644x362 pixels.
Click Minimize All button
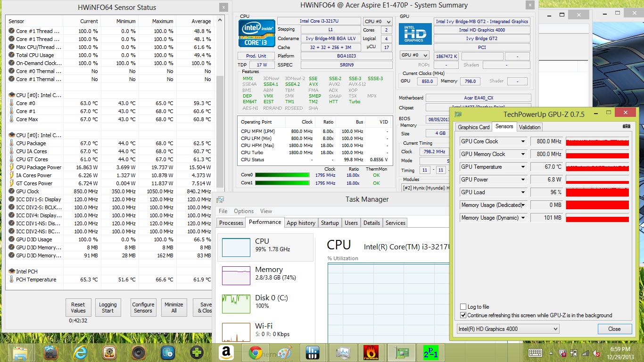[173, 307]
